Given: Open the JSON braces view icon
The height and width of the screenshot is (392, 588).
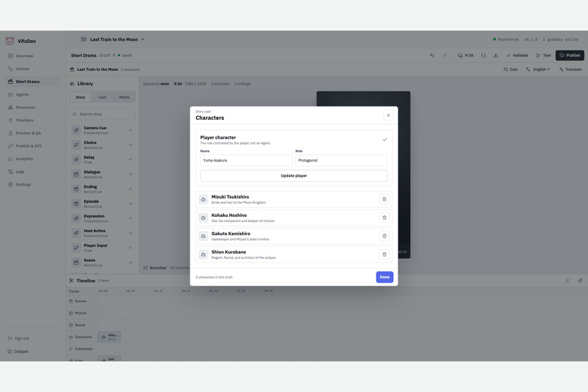Looking at the screenshot, I should [x=484, y=55].
